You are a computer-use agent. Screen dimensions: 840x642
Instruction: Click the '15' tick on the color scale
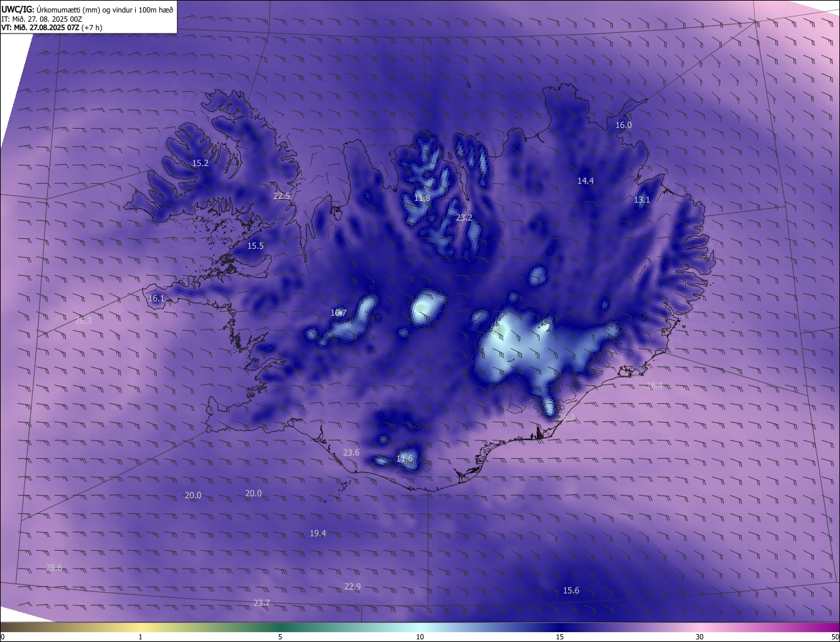[560, 637]
